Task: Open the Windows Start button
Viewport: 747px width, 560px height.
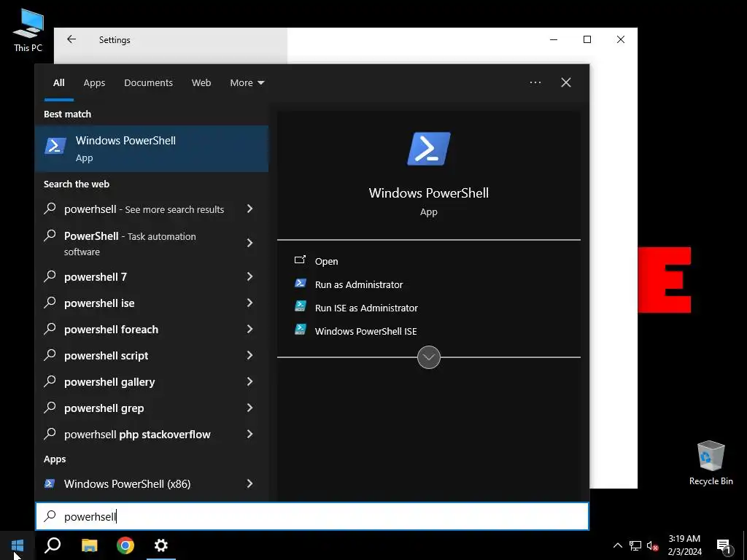Action: coord(18,545)
